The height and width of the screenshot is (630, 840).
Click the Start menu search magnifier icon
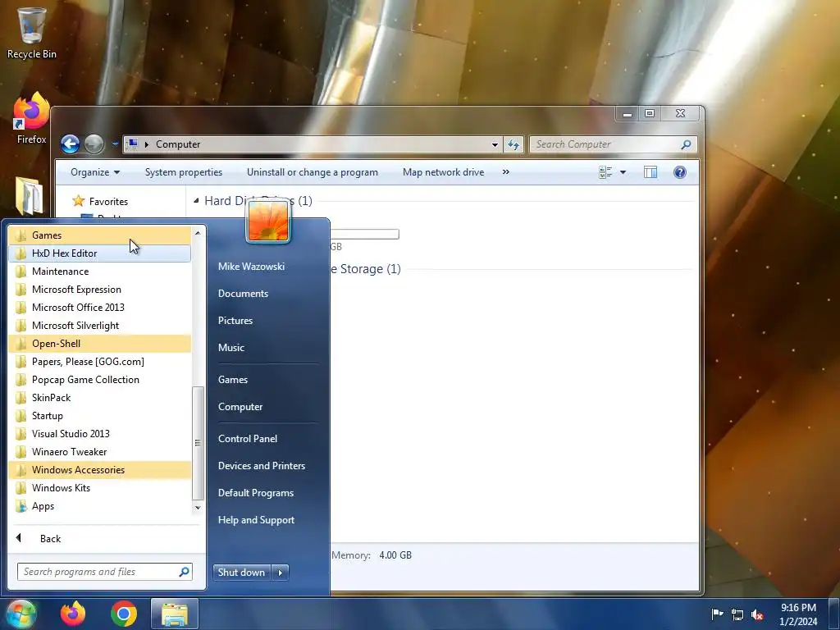(x=185, y=572)
